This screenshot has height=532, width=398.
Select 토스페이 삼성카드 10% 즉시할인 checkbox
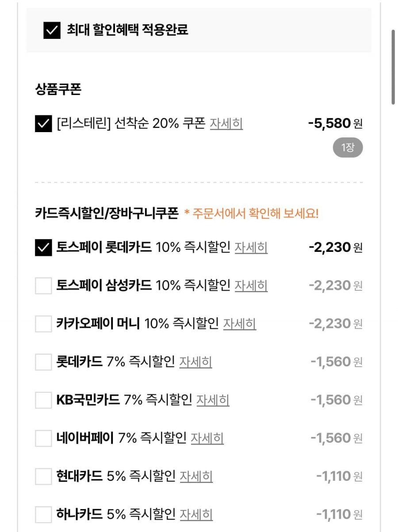[x=43, y=286]
